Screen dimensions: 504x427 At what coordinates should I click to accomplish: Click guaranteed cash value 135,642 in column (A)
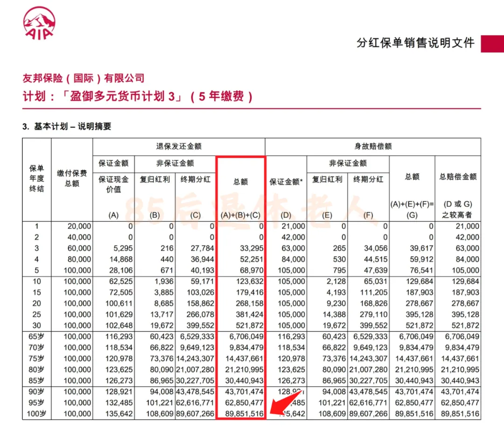click(x=119, y=413)
